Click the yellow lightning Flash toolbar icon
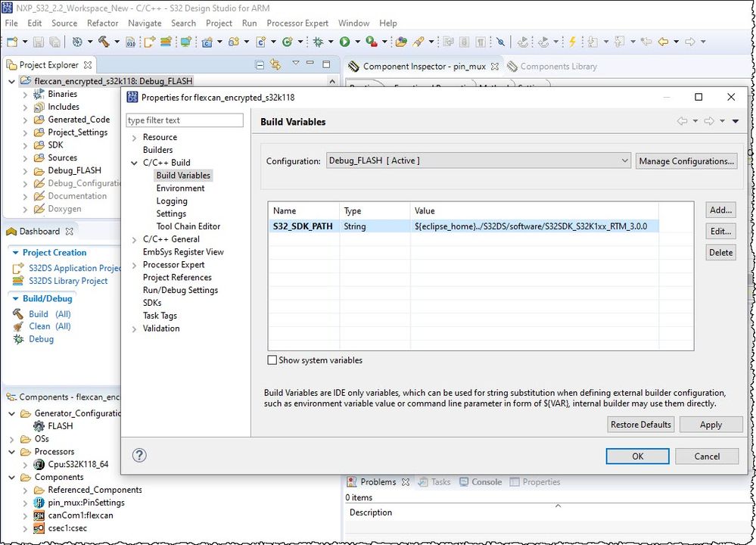The height and width of the screenshot is (545, 756). coord(572,42)
